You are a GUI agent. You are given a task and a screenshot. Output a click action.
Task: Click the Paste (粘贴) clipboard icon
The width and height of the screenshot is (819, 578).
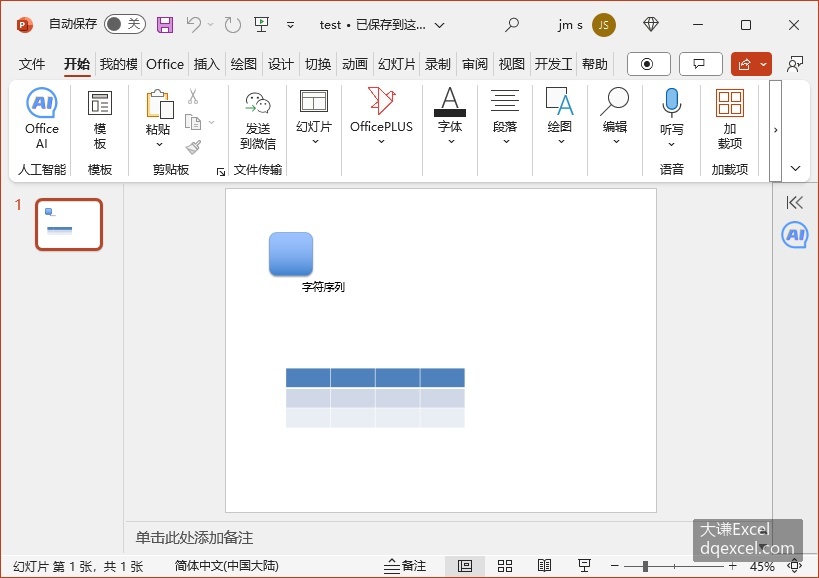(159, 104)
